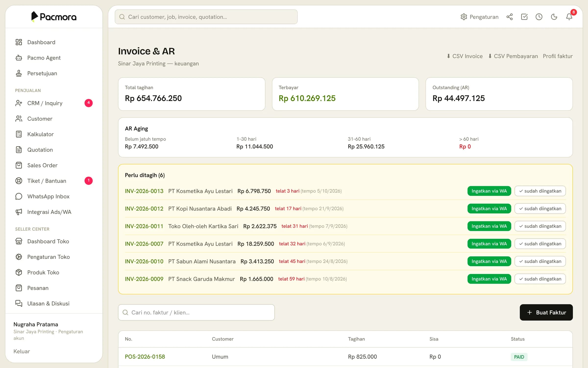Click the Tiket / Bantuan lifebuoy icon
This screenshot has height=368, width=588.
tap(19, 181)
